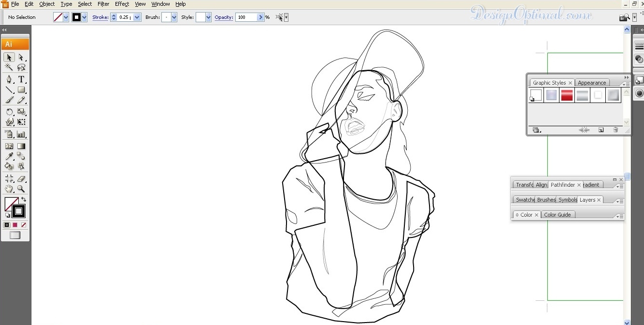This screenshot has height=325, width=644.
Task: Activate the Stroke box in toolbox
Action: 19,211
